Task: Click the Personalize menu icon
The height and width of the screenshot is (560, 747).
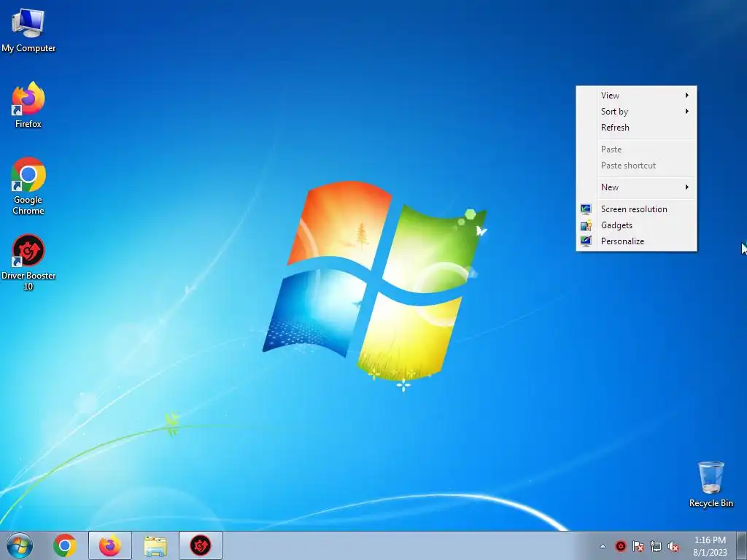Action: click(x=586, y=241)
